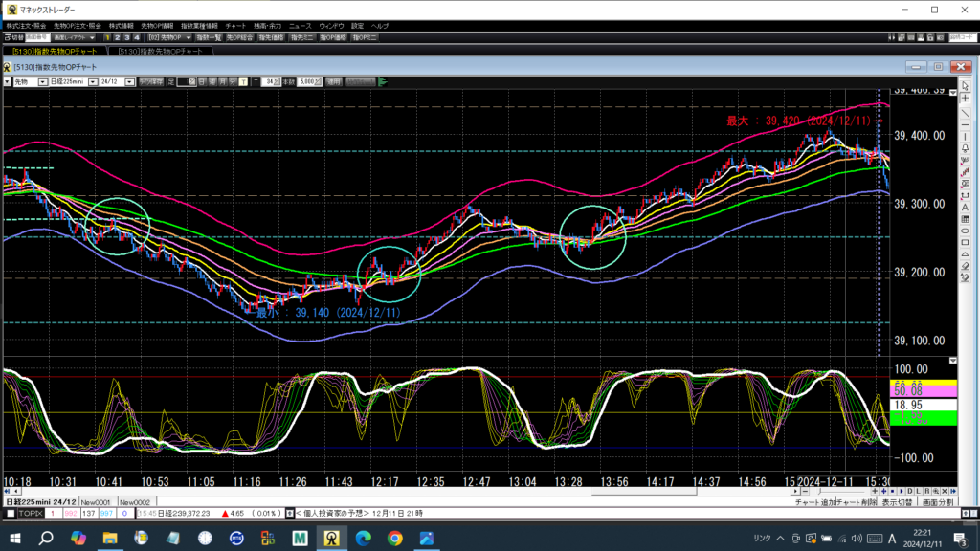
Task: Click the 画面分割 button
Action: coord(938,502)
